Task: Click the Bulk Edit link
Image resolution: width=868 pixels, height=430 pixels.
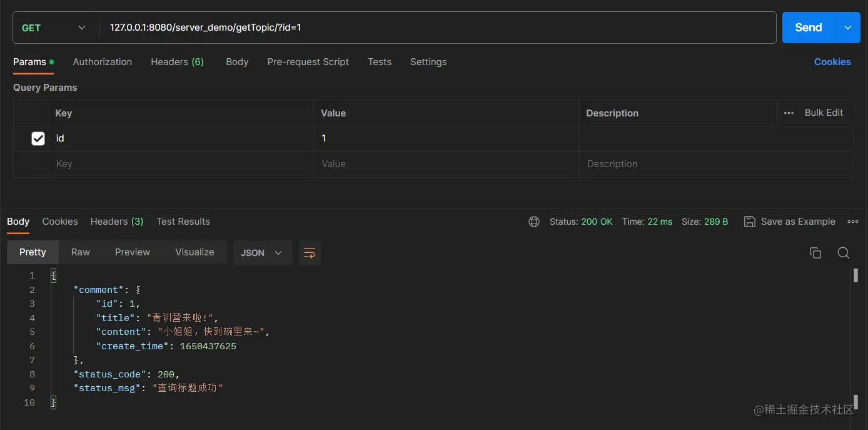Action: [x=824, y=113]
